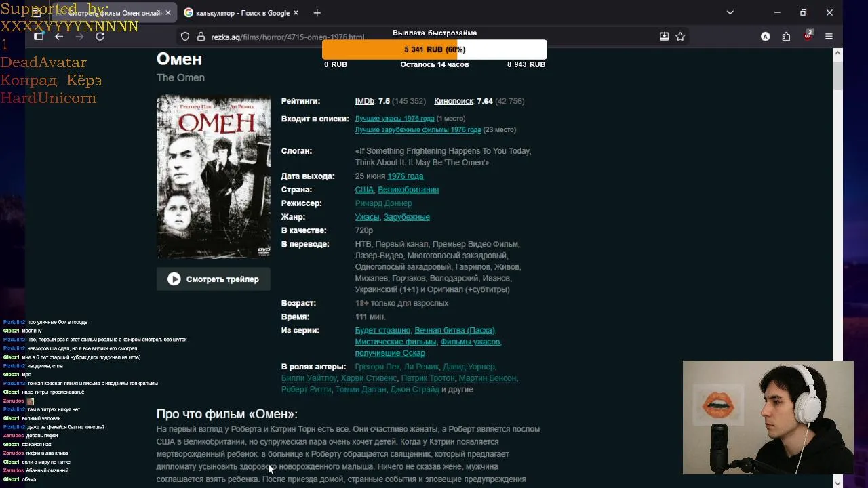Open the browser account avatar icon

click(766, 37)
